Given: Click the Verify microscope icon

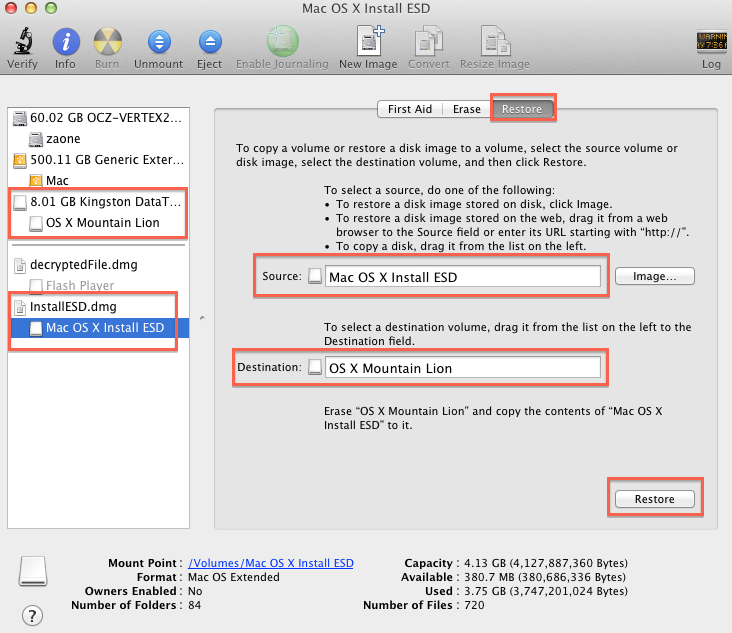Looking at the screenshot, I should tap(23, 41).
